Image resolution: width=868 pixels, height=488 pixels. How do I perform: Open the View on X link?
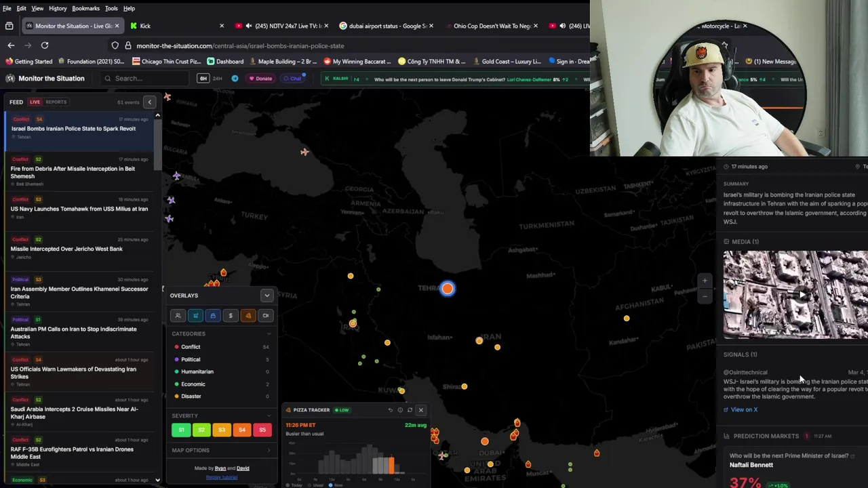tap(741, 409)
